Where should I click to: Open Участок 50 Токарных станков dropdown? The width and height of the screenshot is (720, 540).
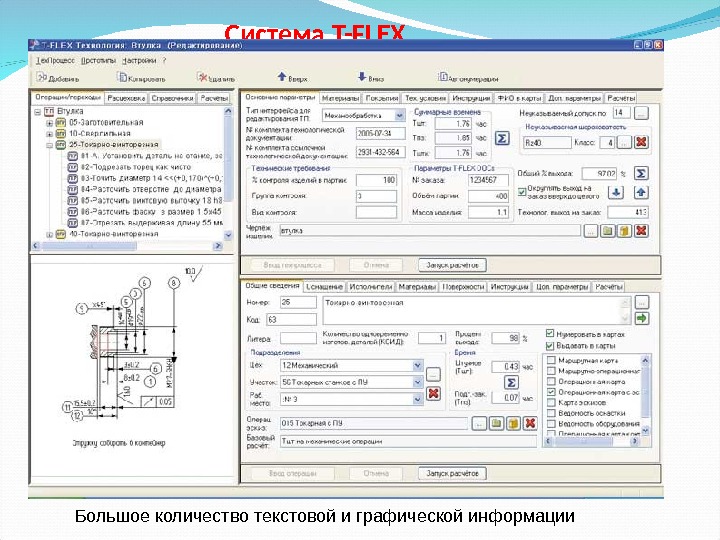[417, 382]
